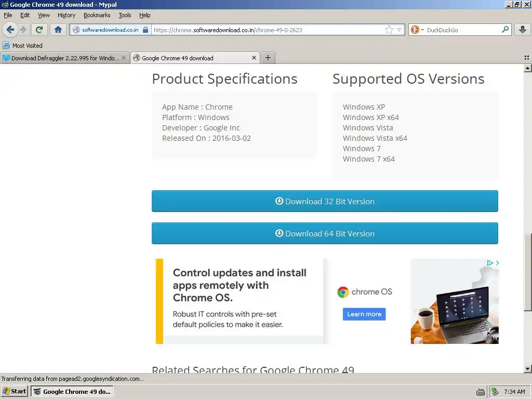Screen dimensions: 532x399
Task: Click the laptop photo in the ad
Action: pyautogui.click(x=455, y=301)
